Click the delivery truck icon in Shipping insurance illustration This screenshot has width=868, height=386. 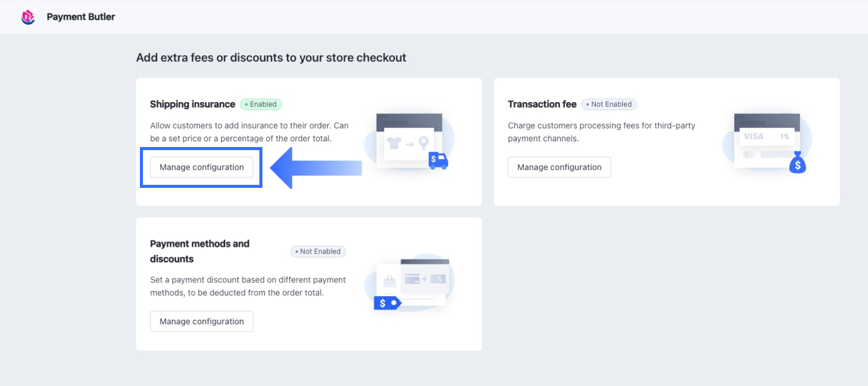(x=438, y=160)
